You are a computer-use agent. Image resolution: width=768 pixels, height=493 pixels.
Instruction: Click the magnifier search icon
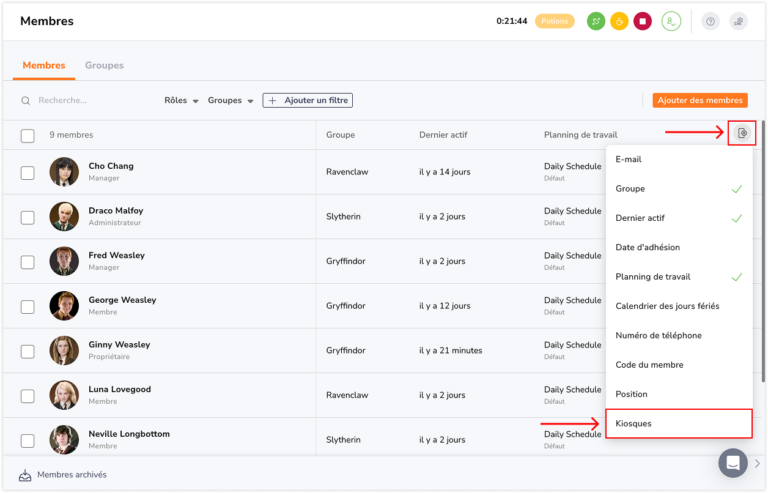25,100
